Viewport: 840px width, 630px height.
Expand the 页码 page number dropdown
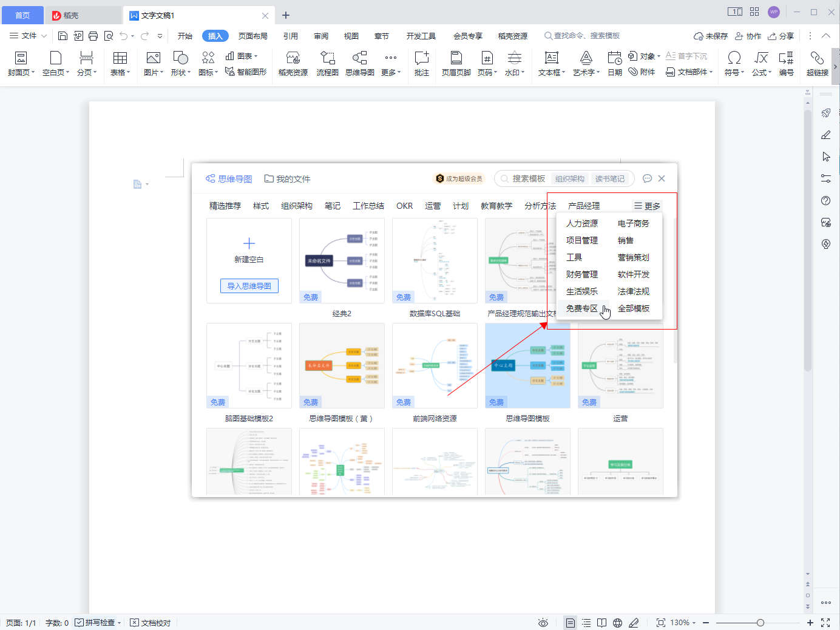pyautogui.click(x=495, y=72)
